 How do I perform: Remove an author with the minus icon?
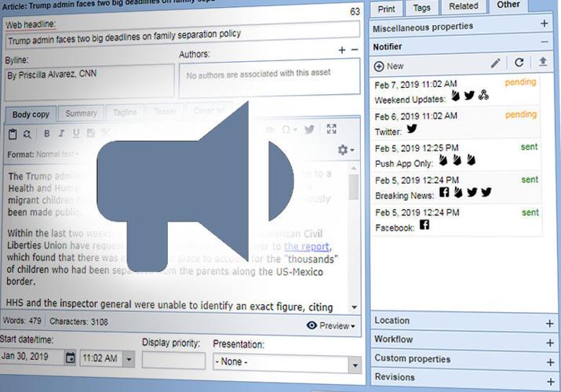click(x=355, y=49)
